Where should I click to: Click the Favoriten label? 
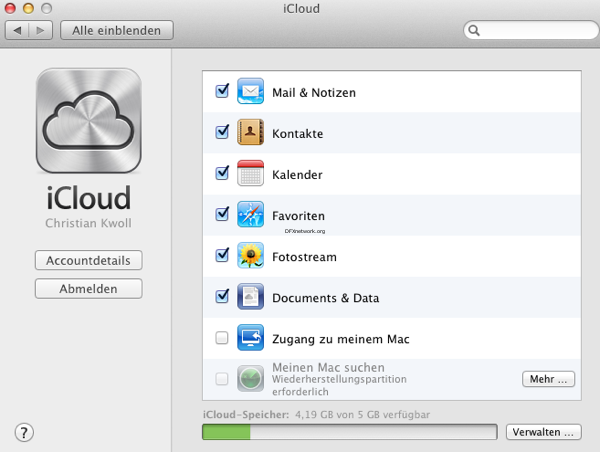298,216
